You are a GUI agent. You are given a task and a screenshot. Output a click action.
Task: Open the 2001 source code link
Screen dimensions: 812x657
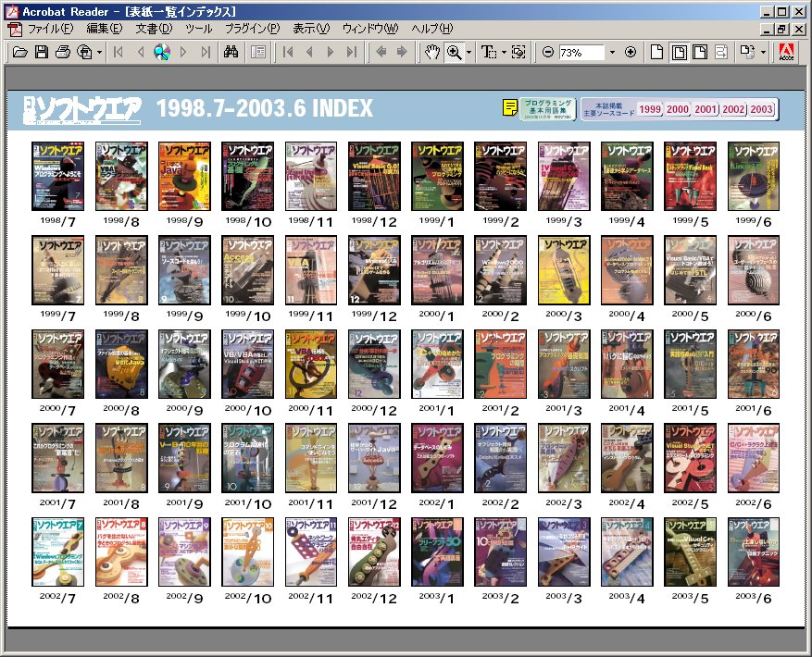pos(706,109)
